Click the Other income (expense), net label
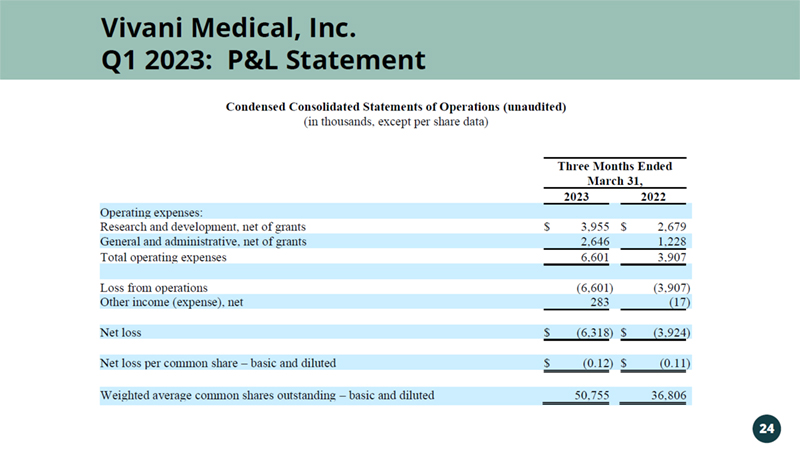The image size is (800, 450). 165,302
